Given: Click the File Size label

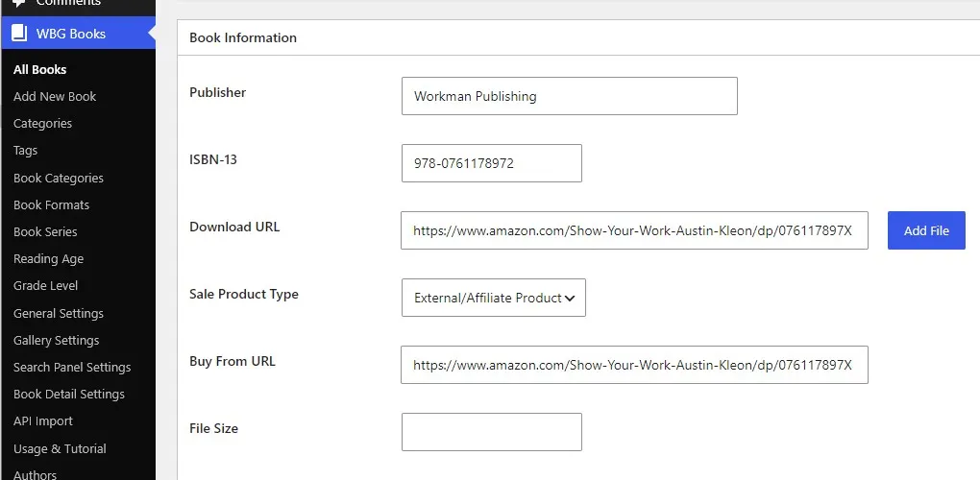Looking at the screenshot, I should pyautogui.click(x=213, y=428).
